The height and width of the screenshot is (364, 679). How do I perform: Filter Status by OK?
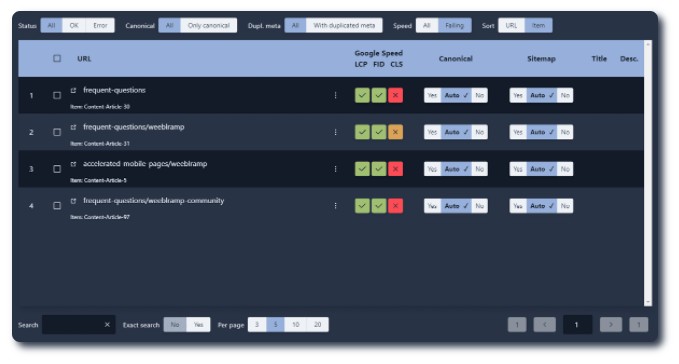click(74, 26)
